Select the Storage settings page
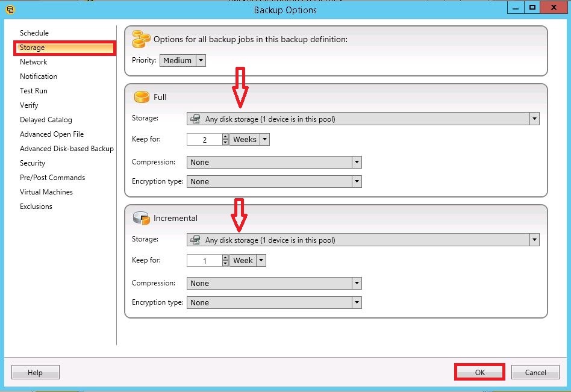The height and width of the screenshot is (392, 571). (65, 48)
